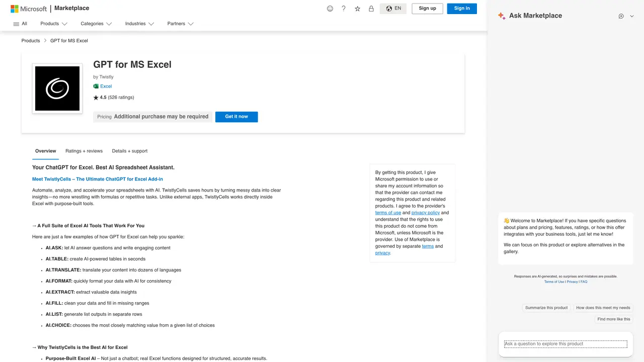Viewport: 644px width, 362px height.
Task: Click Find more like this suggestion
Action: pyautogui.click(x=614, y=319)
